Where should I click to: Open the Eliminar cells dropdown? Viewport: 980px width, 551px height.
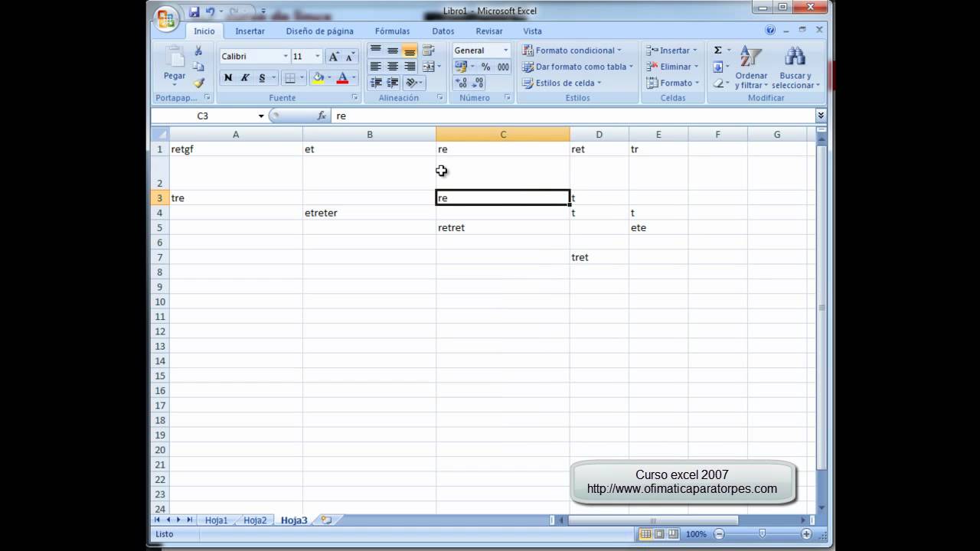672,67
